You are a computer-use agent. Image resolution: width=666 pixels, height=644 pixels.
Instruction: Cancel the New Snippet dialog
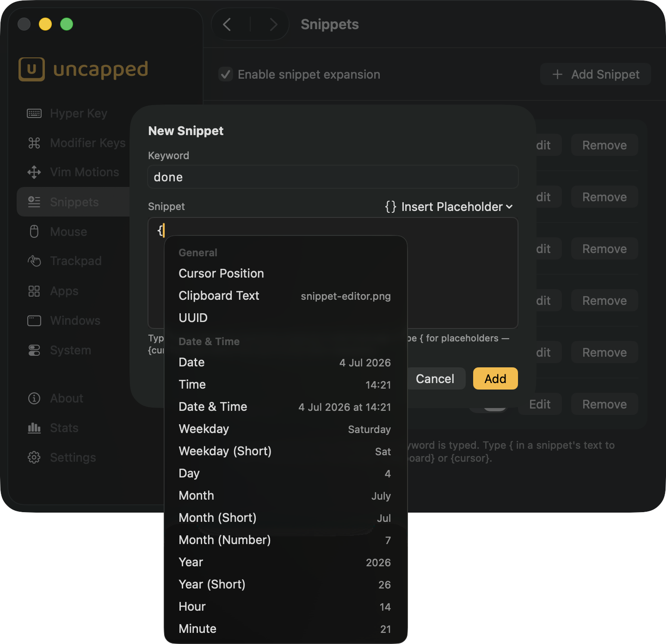point(435,378)
